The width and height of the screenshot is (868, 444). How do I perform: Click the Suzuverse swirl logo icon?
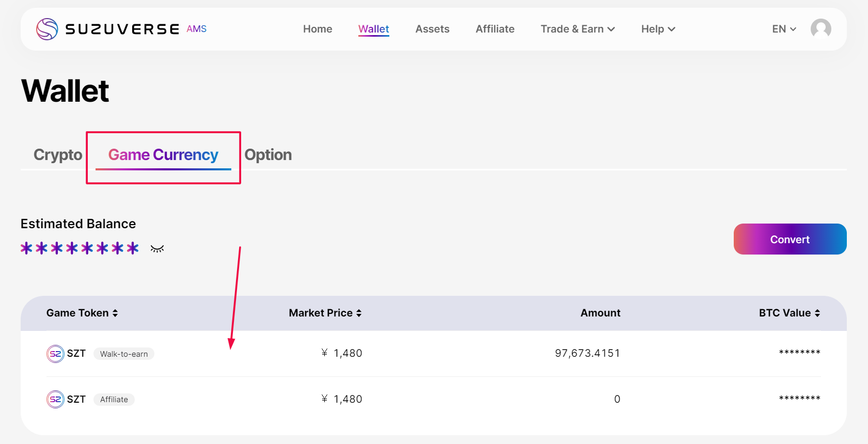point(47,29)
